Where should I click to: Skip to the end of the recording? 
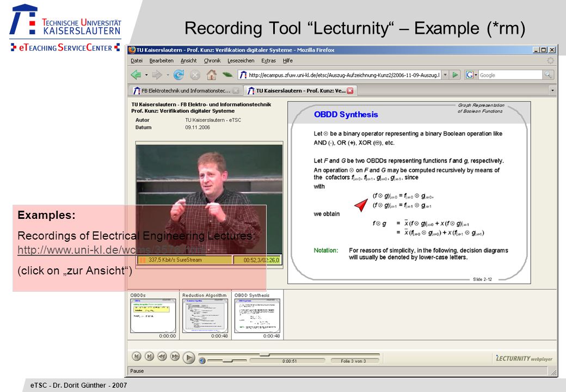tap(150, 357)
